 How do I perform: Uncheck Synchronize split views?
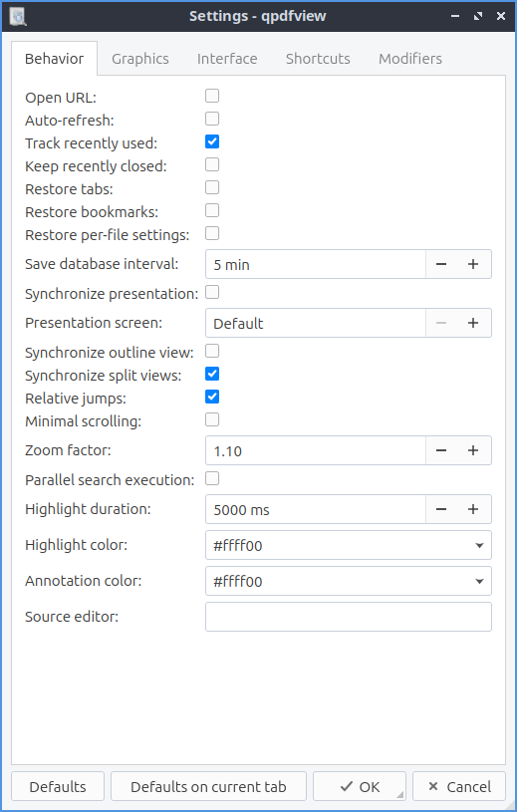click(212, 374)
